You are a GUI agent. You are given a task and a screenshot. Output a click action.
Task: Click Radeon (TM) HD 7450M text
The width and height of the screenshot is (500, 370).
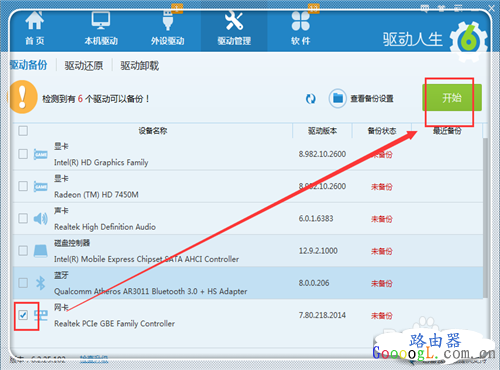click(x=96, y=195)
